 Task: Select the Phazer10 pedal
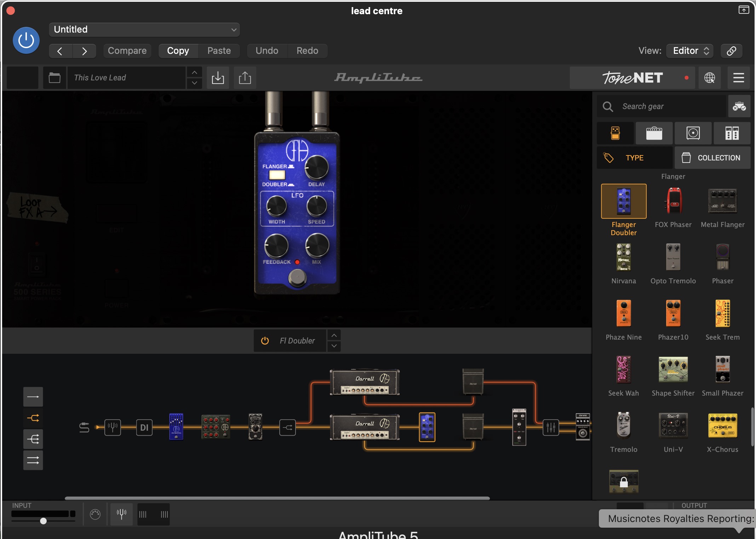click(673, 313)
